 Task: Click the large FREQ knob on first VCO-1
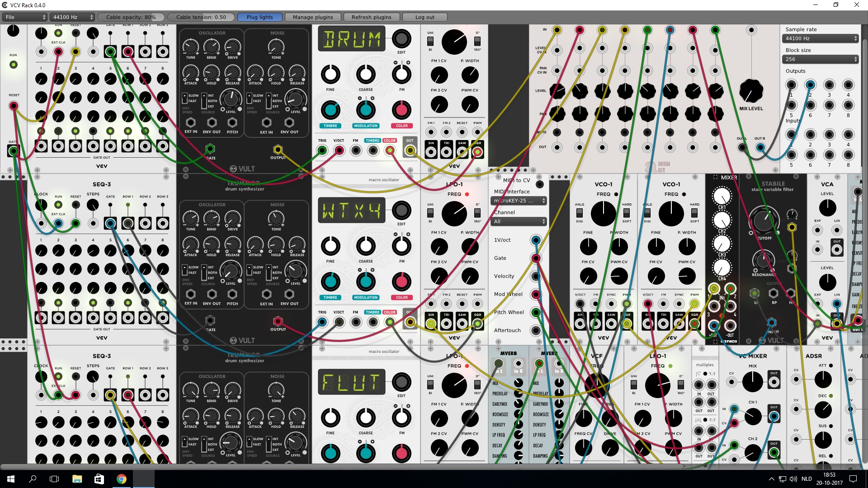pos(603,214)
